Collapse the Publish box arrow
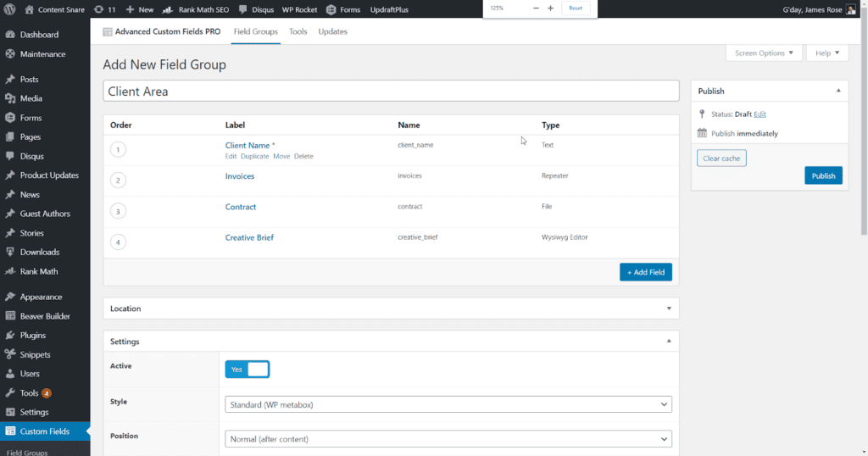Image resolution: width=868 pixels, height=456 pixels. pos(838,91)
